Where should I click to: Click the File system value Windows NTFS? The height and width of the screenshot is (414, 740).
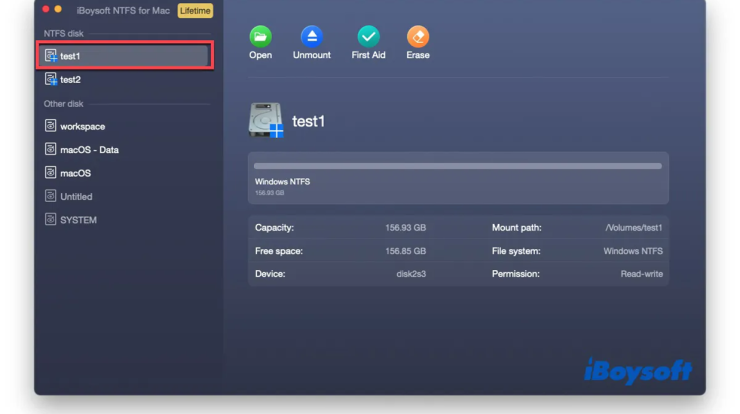click(x=633, y=251)
